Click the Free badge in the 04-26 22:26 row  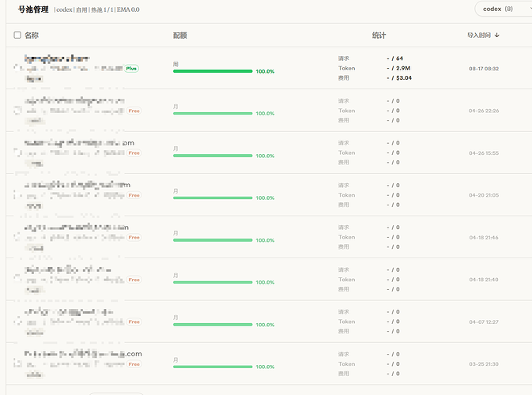click(x=134, y=111)
